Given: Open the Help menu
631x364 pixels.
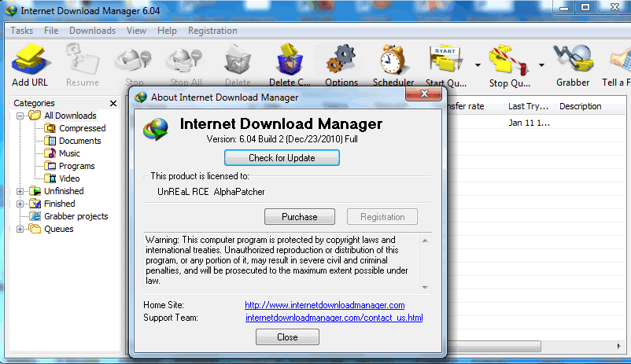Looking at the screenshot, I should (167, 31).
